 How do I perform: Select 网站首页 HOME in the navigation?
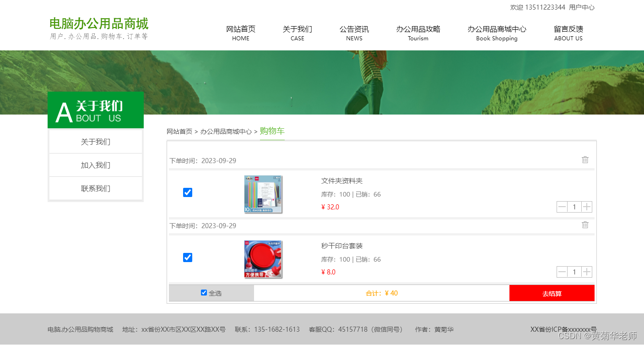point(241,32)
